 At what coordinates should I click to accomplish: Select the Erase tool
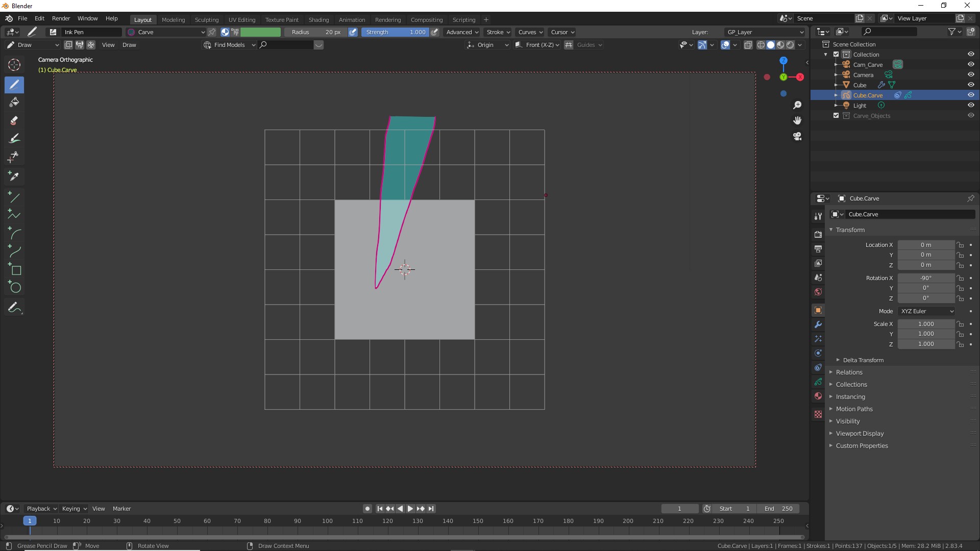(14, 120)
